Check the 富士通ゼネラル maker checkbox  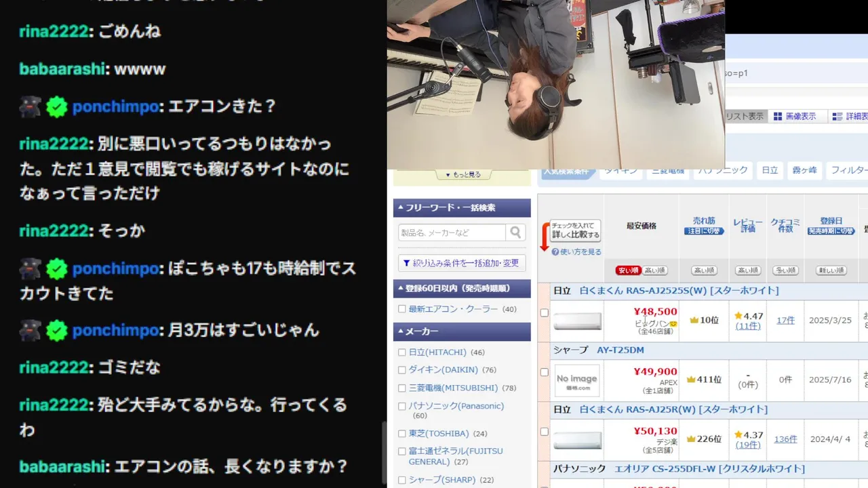tap(402, 451)
